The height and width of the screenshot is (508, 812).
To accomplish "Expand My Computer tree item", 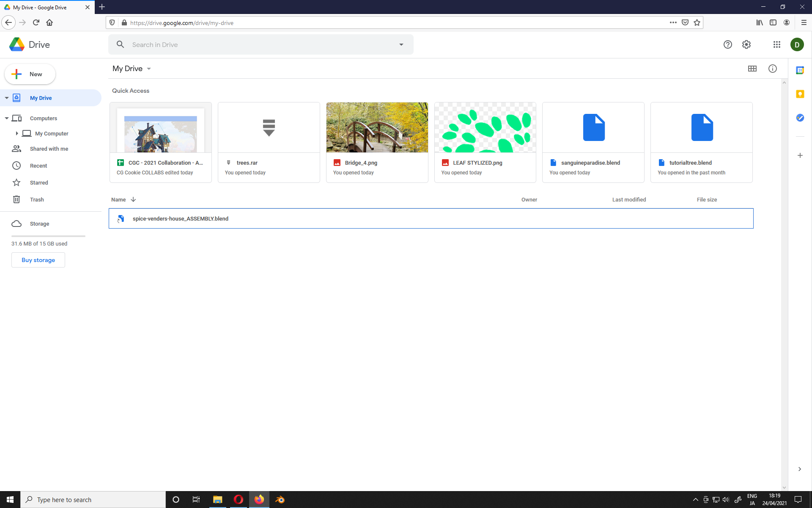I will 17,133.
